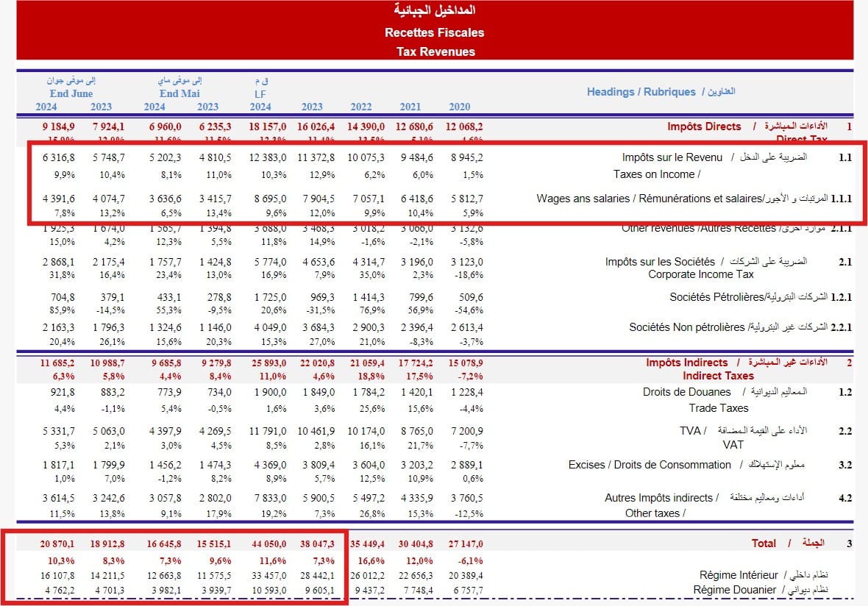Click the 'Impôts sur les Sociétés' row label
The height and width of the screenshot is (606, 868).
pos(660,262)
